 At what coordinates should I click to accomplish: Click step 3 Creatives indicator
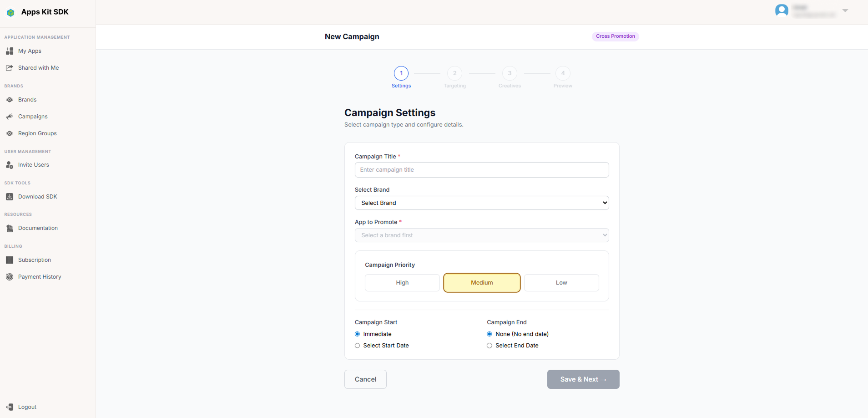(x=510, y=73)
